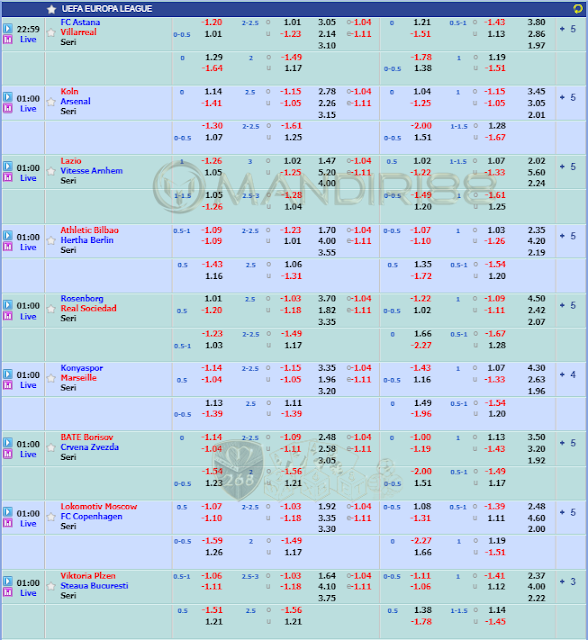Image resolution: width=588 pixels, height=640 pixels.
Task: Refresh the UEFA Europa League odds list
Action: pyautogui.click(x=578, y=9)
